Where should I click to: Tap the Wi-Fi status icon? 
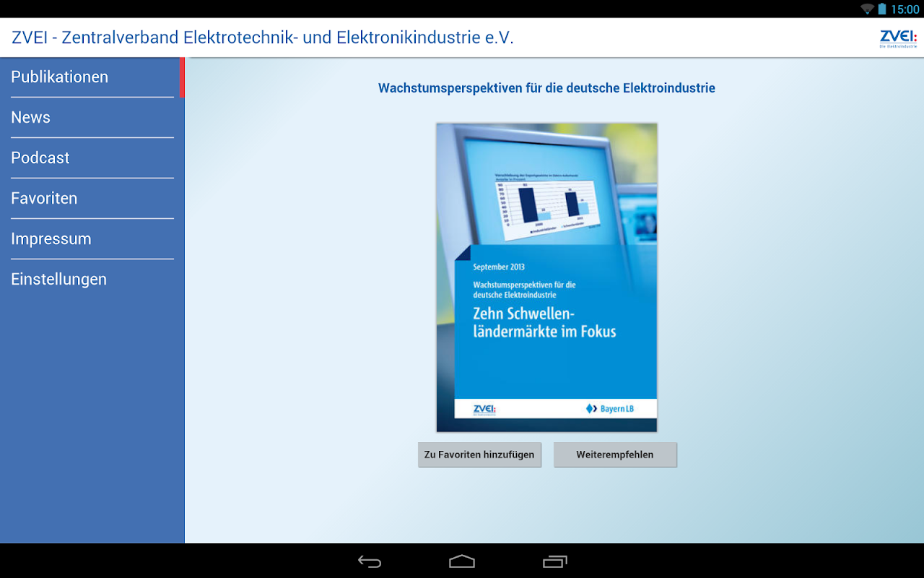point(867,9)
